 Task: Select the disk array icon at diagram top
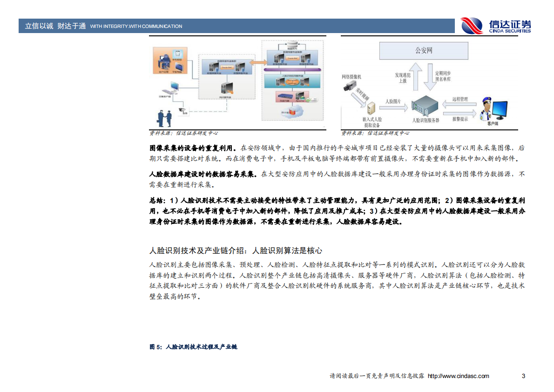[292, 45]
